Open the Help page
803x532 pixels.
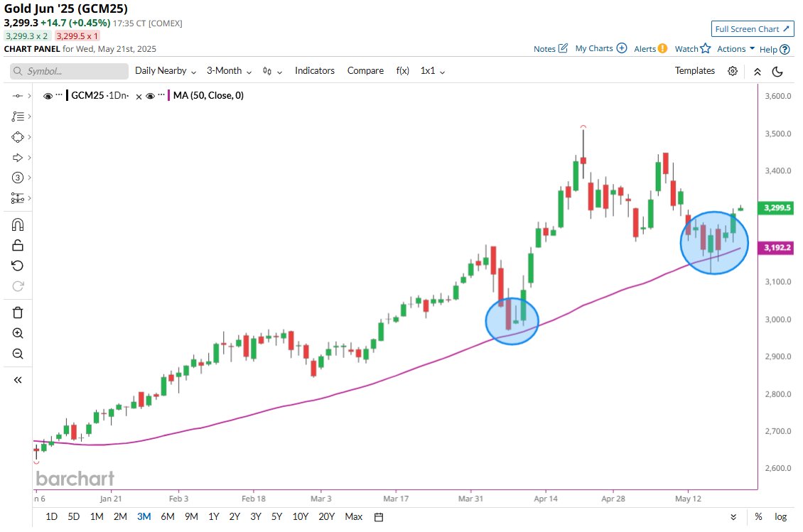(x=775, y=49)
